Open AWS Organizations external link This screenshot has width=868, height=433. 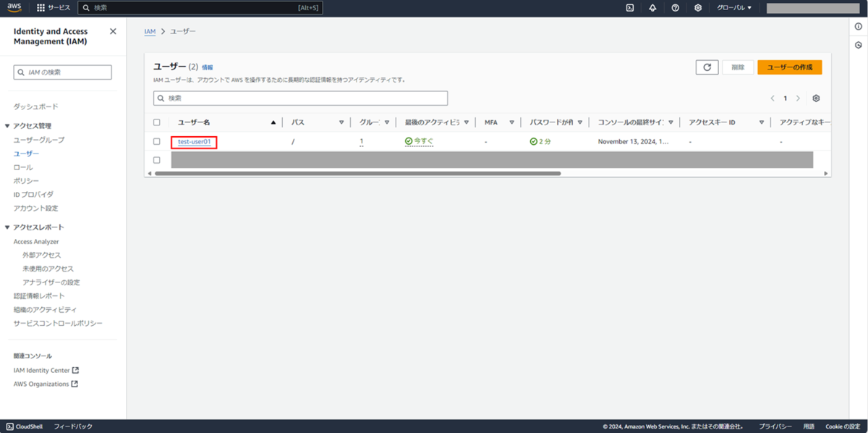[46, 384]
